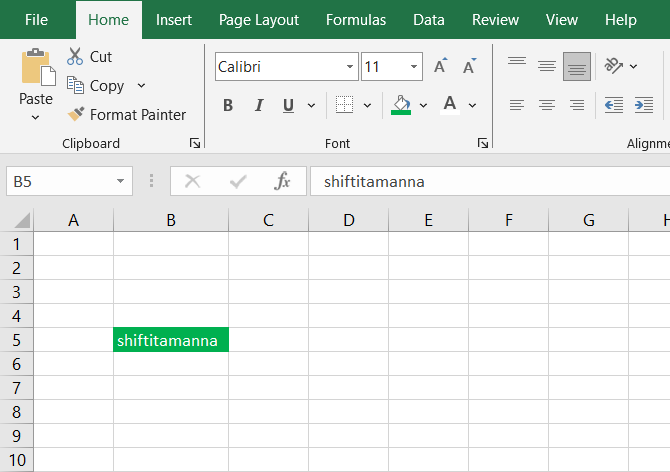Viewport: 670px width, 472px height.
Task: Confirm entry with checkmark icon
Action: [x=238, y=181]
